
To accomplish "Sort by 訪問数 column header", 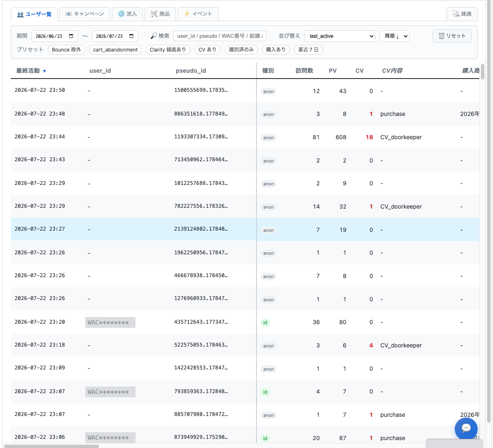I will [304, 71].
